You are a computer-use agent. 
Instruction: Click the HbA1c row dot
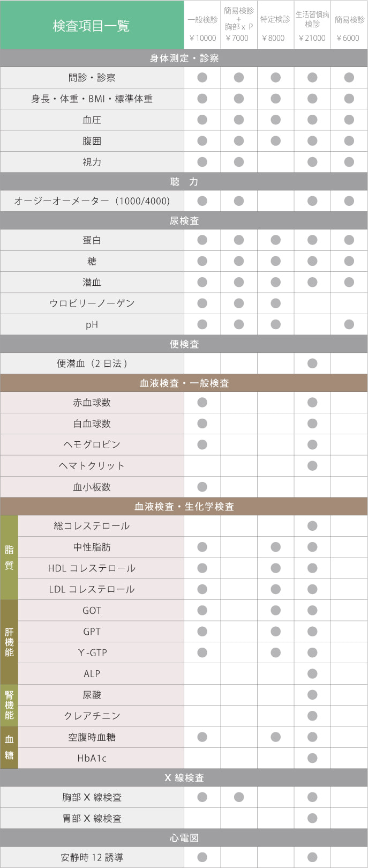312,758
